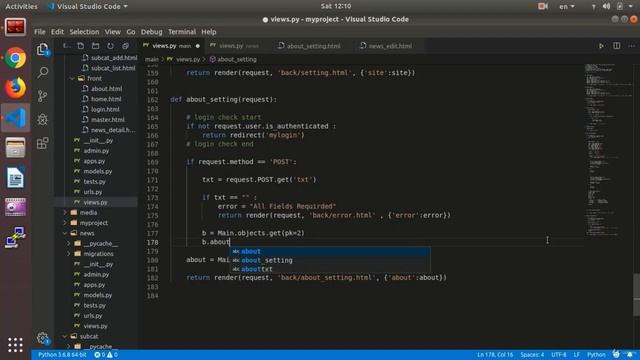Launch Firefox from the dock

click(x=16, y=88)
